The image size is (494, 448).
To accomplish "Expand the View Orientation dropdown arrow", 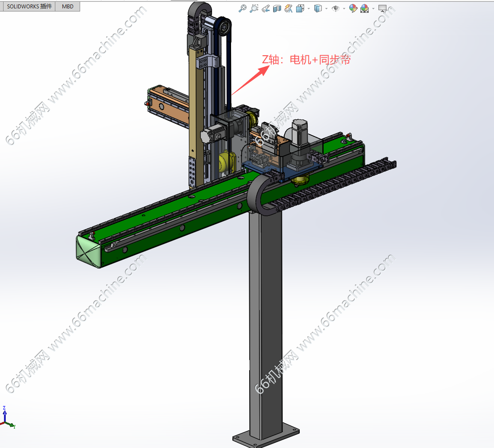I will click(308, 8).
